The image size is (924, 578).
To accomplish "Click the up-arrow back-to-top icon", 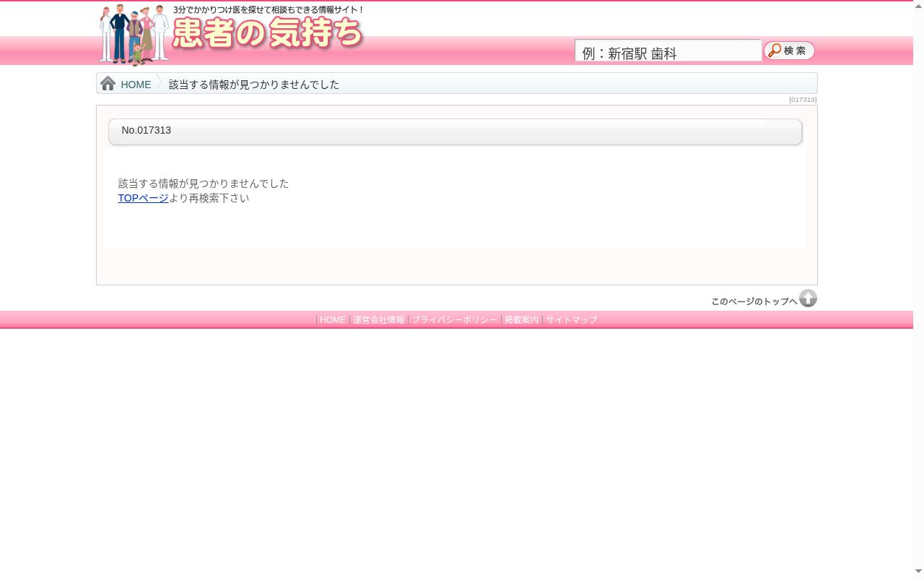I will [808, 298].
